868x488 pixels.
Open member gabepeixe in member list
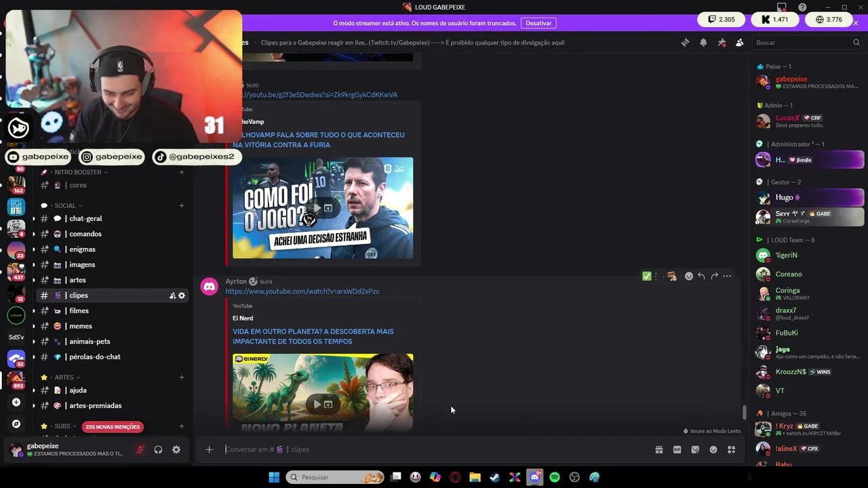(x=808, y=83)
